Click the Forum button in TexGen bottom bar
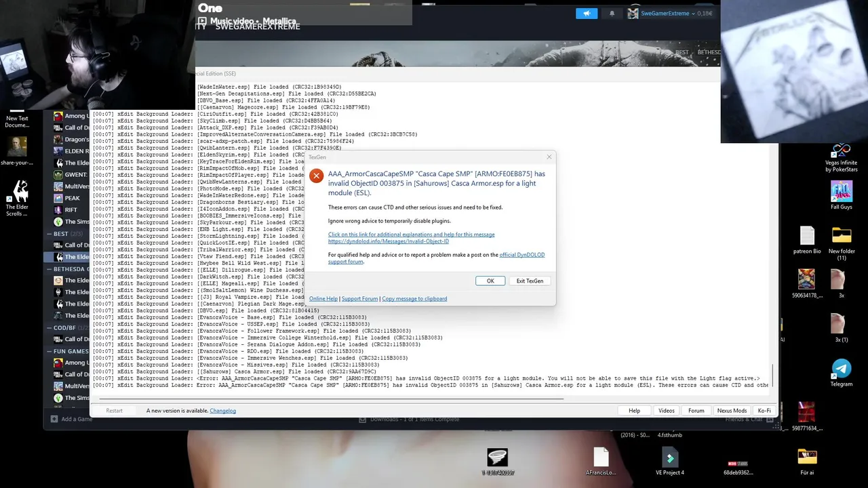The image size is (868, 488). click(x=696, y=411)
